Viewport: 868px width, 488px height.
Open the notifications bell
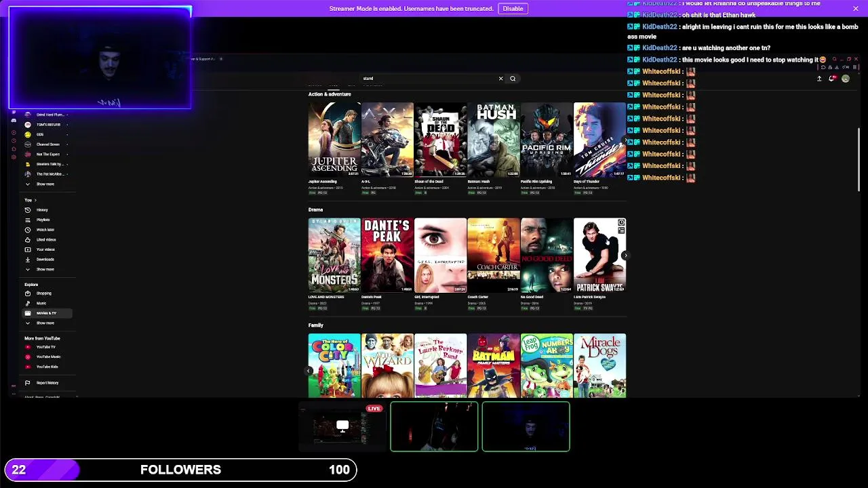point(832,79)
